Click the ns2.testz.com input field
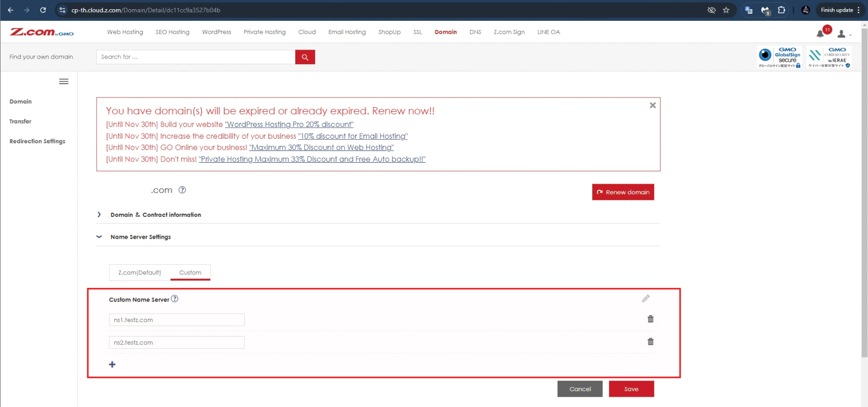Viewport: 868px width, 407px height. pos(177,342)
